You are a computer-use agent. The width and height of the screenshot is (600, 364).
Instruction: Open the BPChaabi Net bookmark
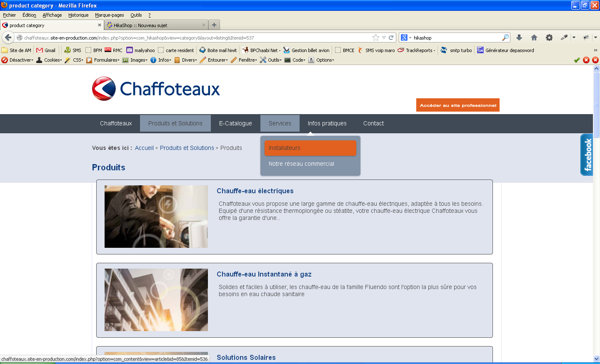[x=261, y=50]
